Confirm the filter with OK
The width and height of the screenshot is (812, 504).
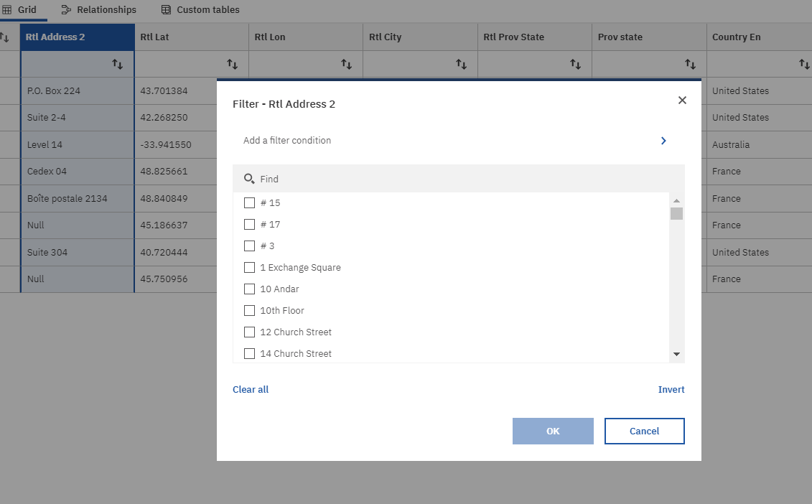pyautogui.click(x=553, y=431)
